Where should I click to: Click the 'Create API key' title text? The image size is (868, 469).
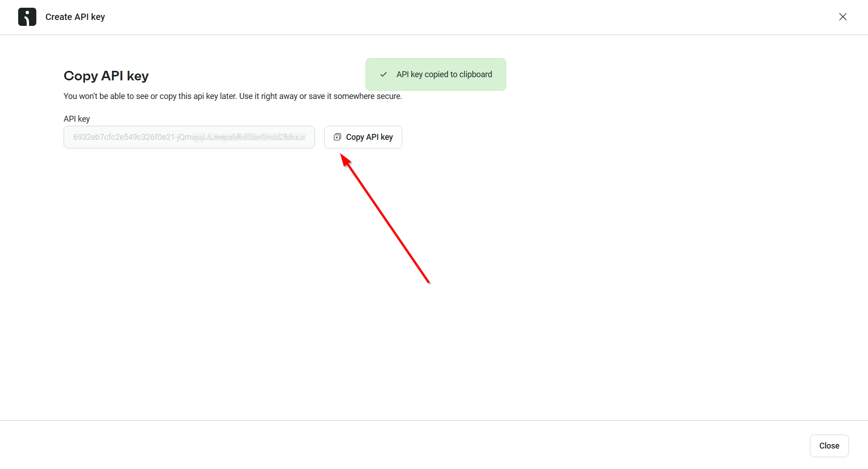click(75, 17)
